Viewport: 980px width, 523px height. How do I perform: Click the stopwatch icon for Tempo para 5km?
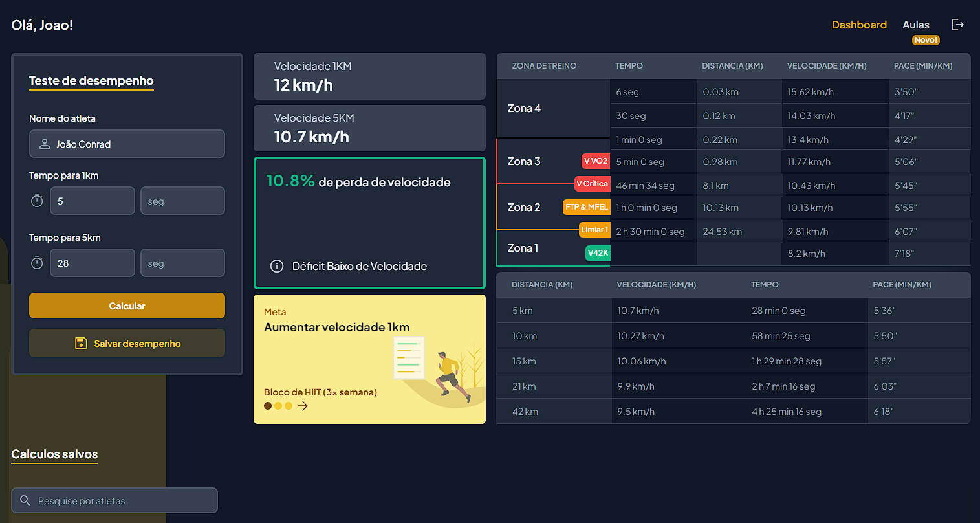coord(37,263)
